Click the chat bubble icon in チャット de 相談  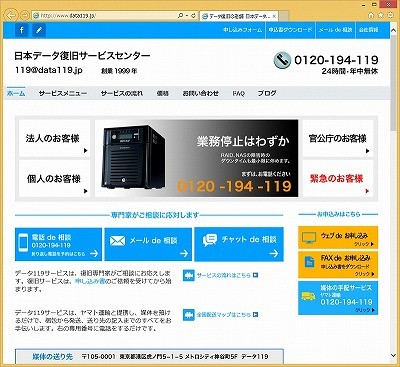pos(210,240)
